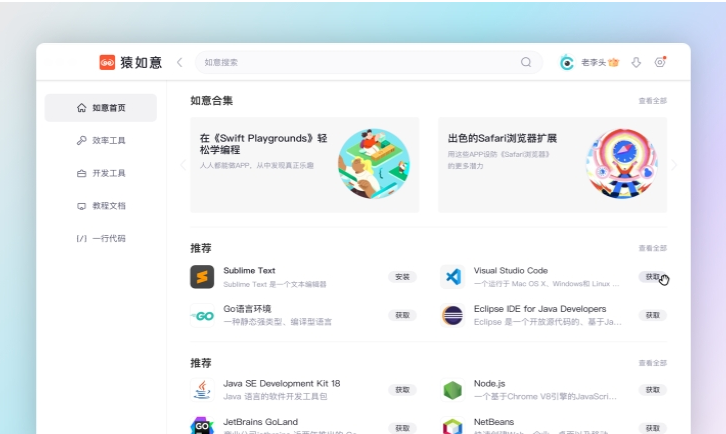
Task: Click 查看全部 beside the second 推荐 section
Action: point(652,363)
